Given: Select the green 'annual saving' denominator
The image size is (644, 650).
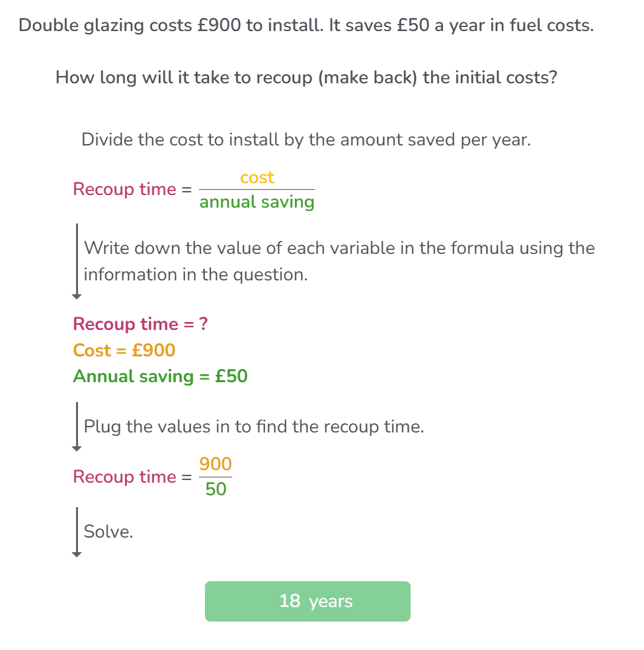Looking at the screenshot, I should pyautogui.click(x=257, y=202).
